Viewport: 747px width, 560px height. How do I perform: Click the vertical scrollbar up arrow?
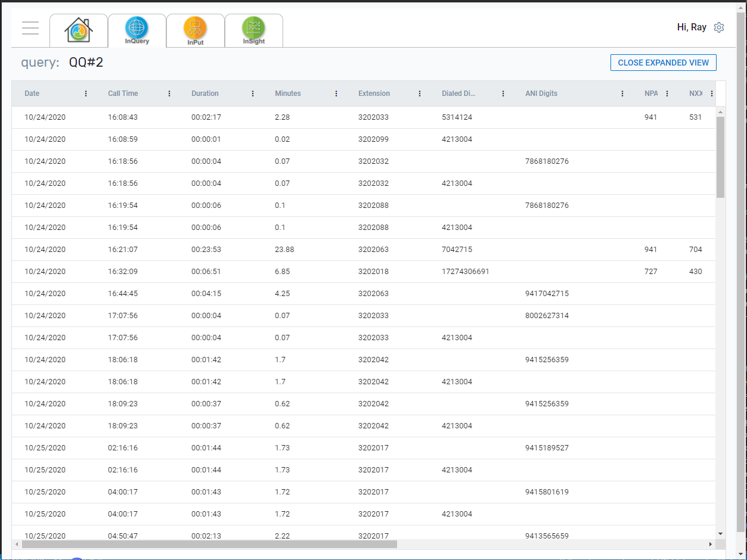pos(721,112)
